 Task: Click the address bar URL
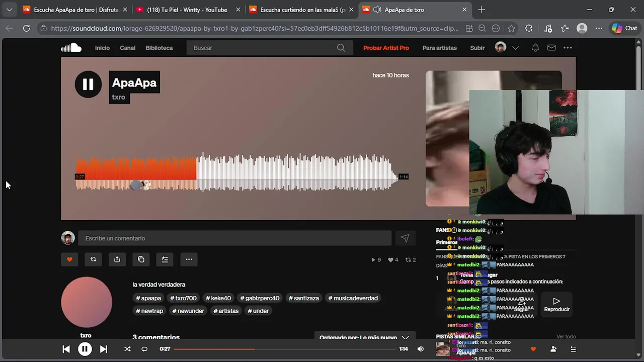pyautogui.click(x=255, y=29)
